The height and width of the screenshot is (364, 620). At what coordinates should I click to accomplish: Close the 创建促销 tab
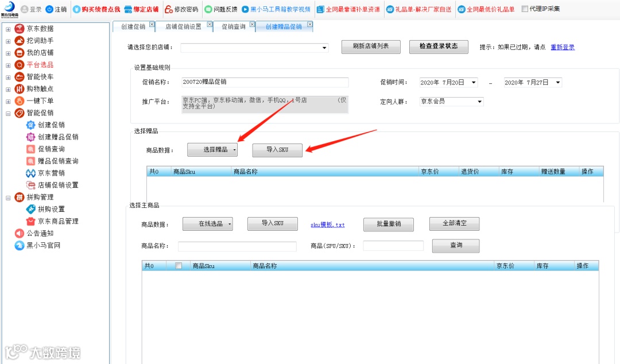(152, 25)
